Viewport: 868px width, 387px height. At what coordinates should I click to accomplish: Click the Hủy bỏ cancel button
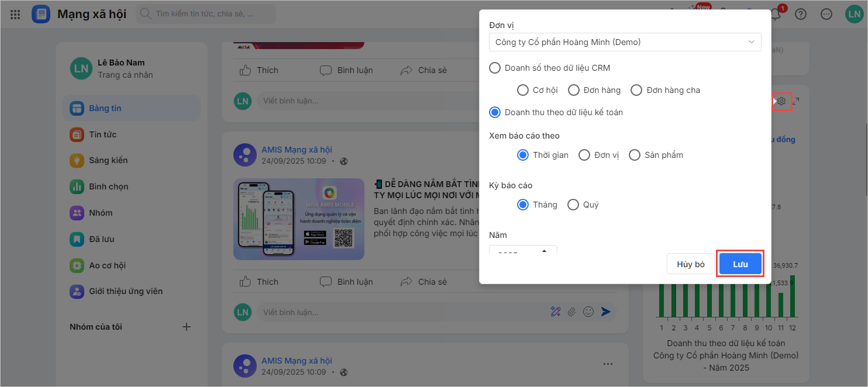pyautogui.click(x=691, y=264)
